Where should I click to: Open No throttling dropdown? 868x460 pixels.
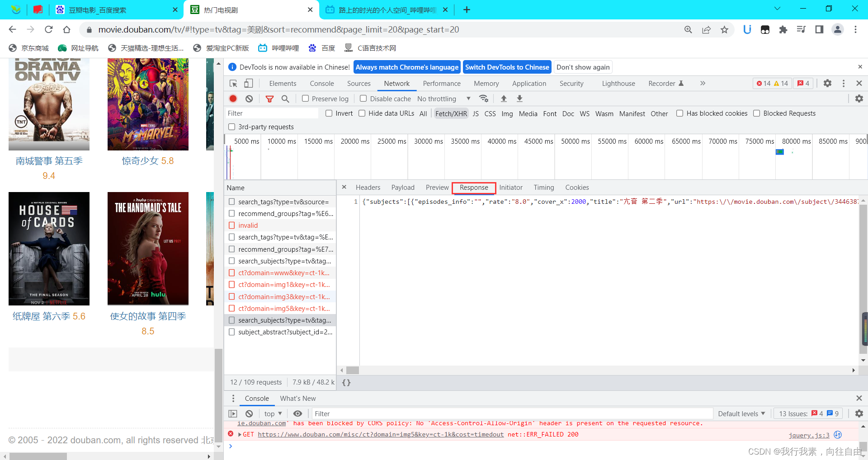click(x=444, y=99)
